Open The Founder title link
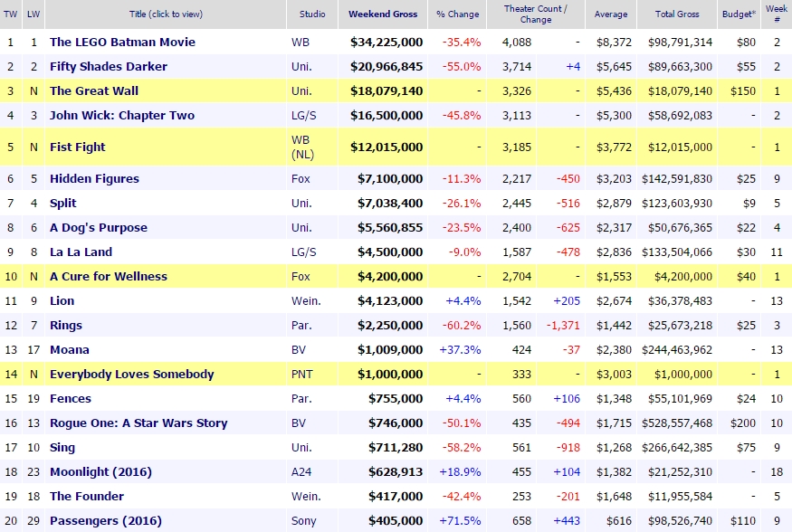This screenshot has height=532, width=792. tap(86, 497)
